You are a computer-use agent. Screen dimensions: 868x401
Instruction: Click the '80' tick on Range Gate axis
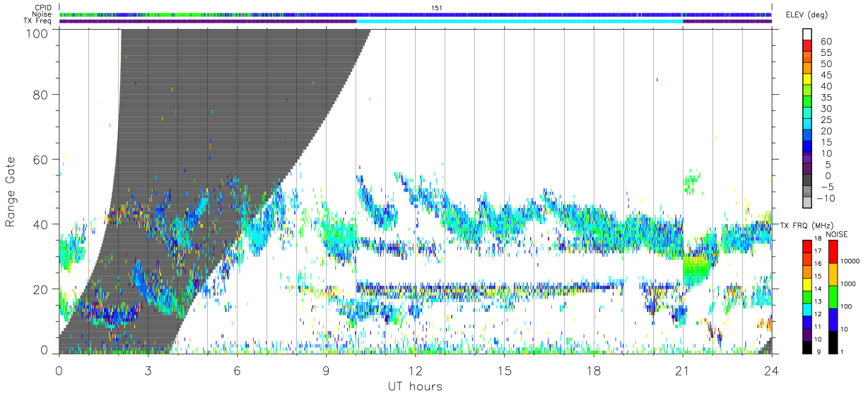(42, 94)
